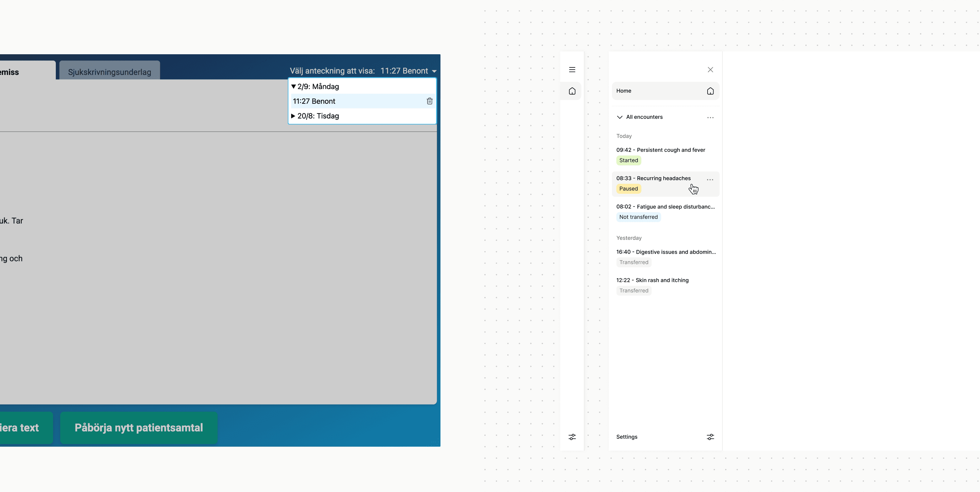The height and width of the screenshot is (492, 980).
Task: Open All encounters more options menu
Action: [710, 118]
